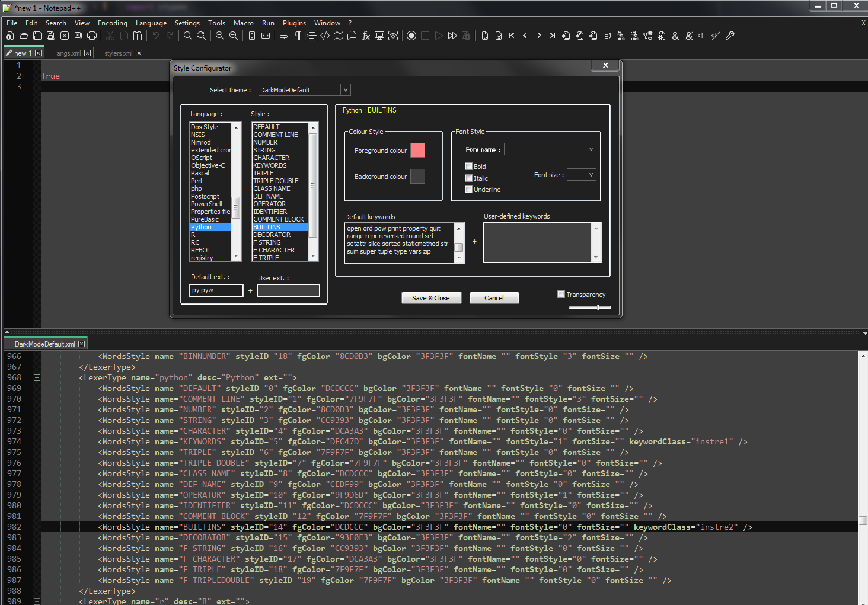Open the File menu
The width and height of the screenshot is (868, 605).
(x=12, y=23)
